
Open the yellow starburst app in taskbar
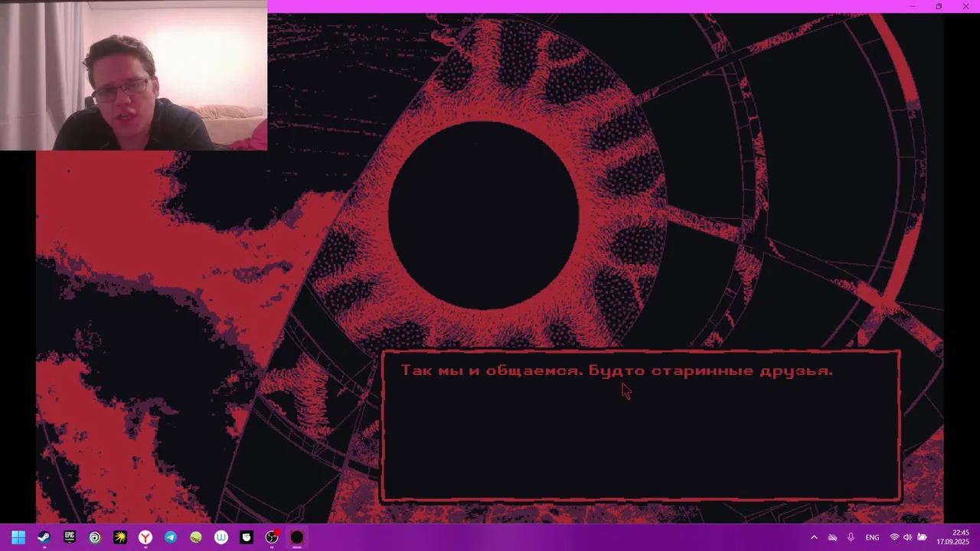point(120,537)
